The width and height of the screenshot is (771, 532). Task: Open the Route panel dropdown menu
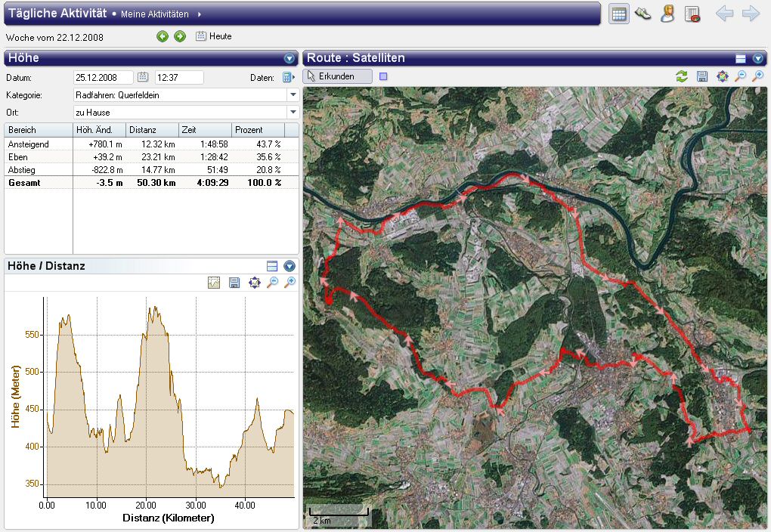(x=758, y=58)
